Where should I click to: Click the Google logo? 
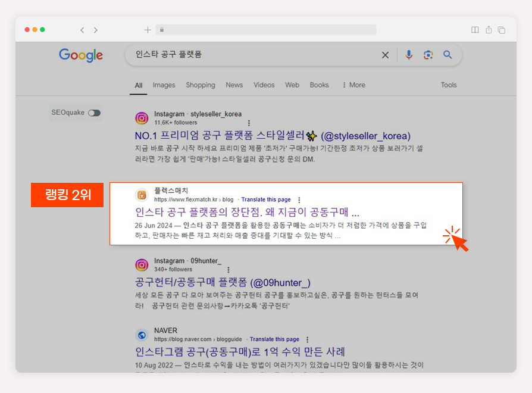pyautogui.click(x=81, y=55)
